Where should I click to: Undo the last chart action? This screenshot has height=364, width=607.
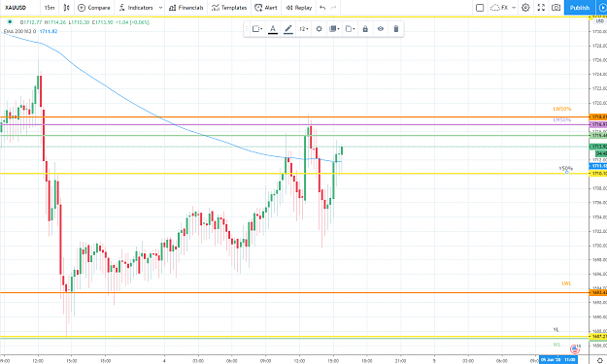tap(322, 8)
